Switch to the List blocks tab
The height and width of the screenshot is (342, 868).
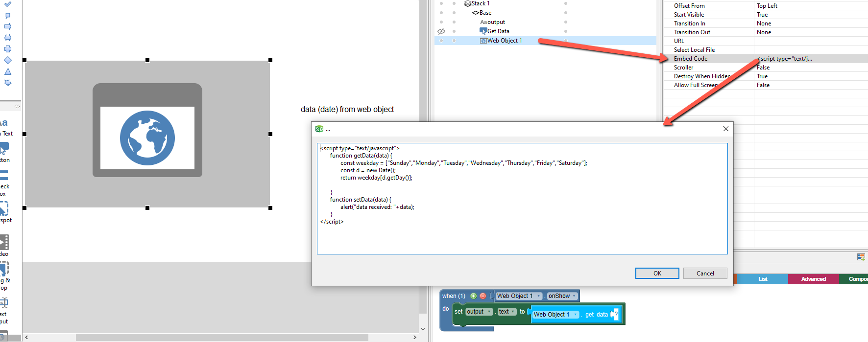(763, 279)
